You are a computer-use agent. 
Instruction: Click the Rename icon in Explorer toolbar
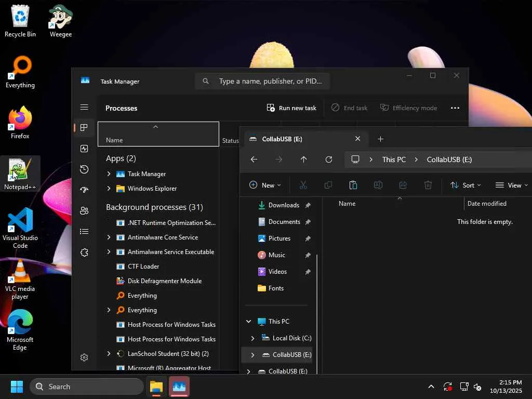[x=378, y=185]
